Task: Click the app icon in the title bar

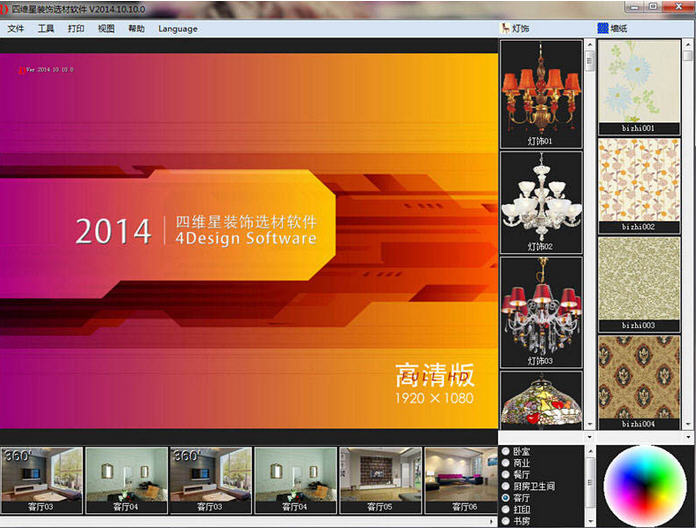Action: pos(4,9)
